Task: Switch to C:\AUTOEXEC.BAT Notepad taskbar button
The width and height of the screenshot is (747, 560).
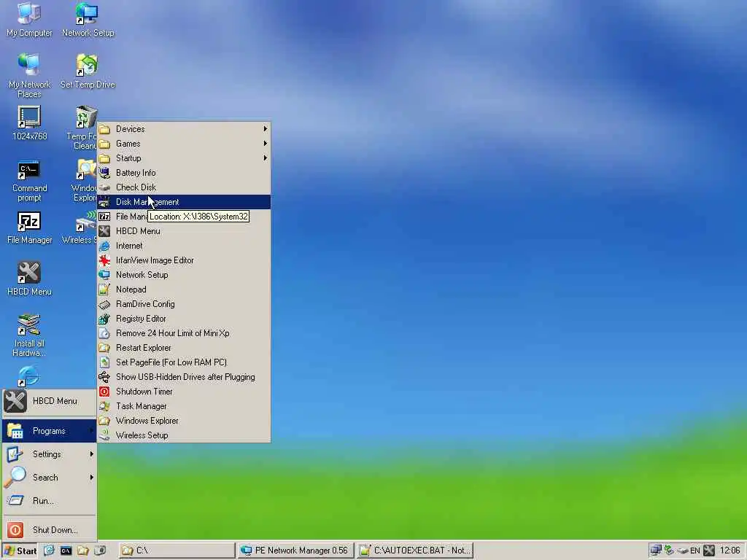Action: pyautogui.click(x=415, y=551)
